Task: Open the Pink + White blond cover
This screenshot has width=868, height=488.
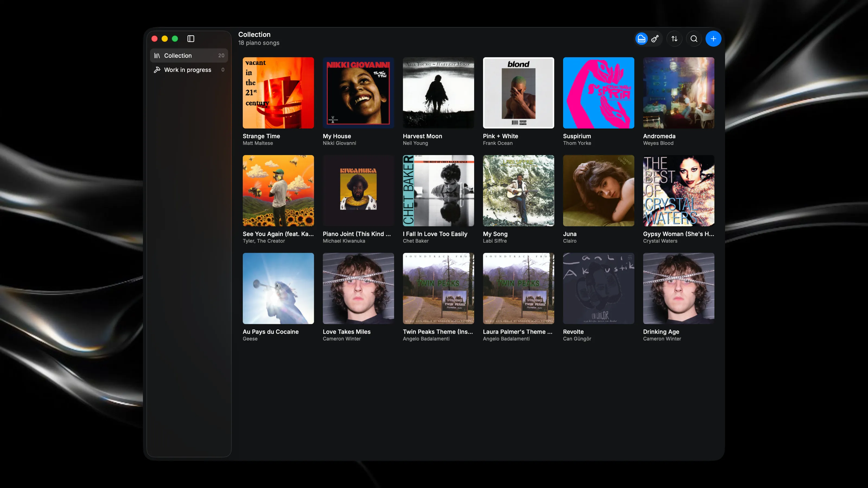Action: 519,93
